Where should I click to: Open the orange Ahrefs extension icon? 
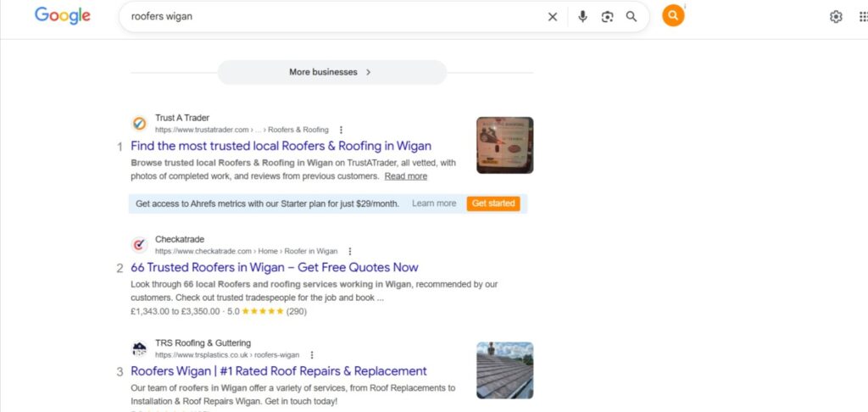pyautogui.click(x=672, y=16)
